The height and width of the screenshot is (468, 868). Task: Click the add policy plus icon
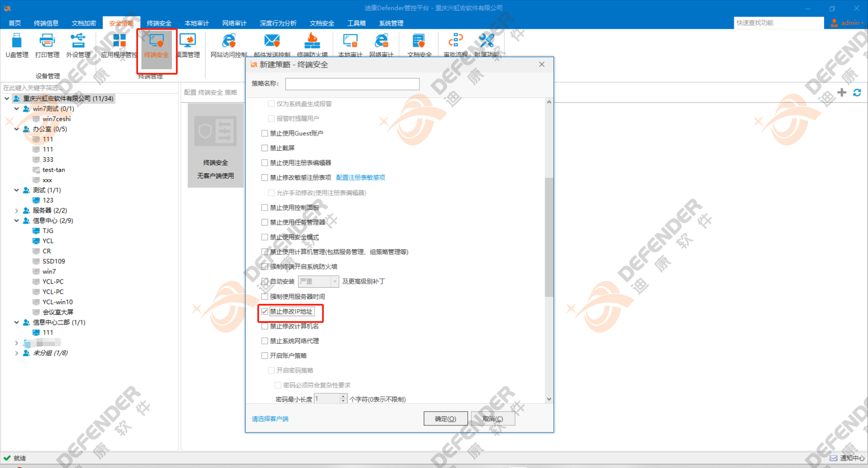842,92
